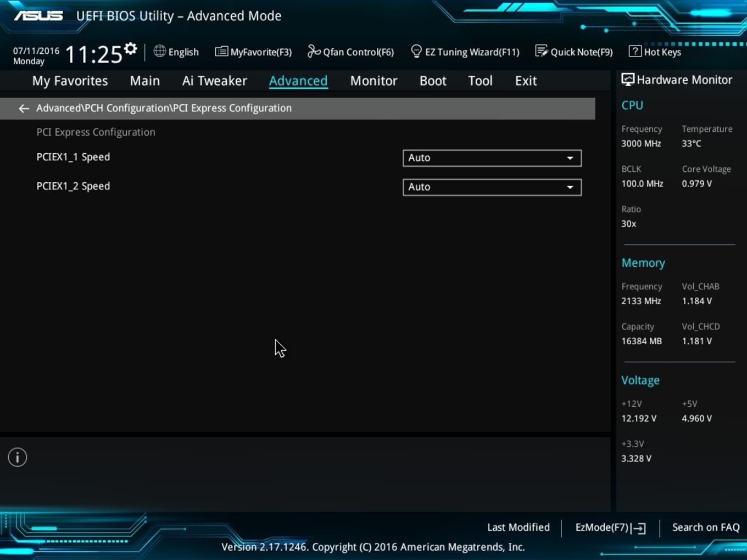Click CPU temperature value 33°C
Image resolution: width=747 pixels, height=560 pixels.
tap(692, 144)
